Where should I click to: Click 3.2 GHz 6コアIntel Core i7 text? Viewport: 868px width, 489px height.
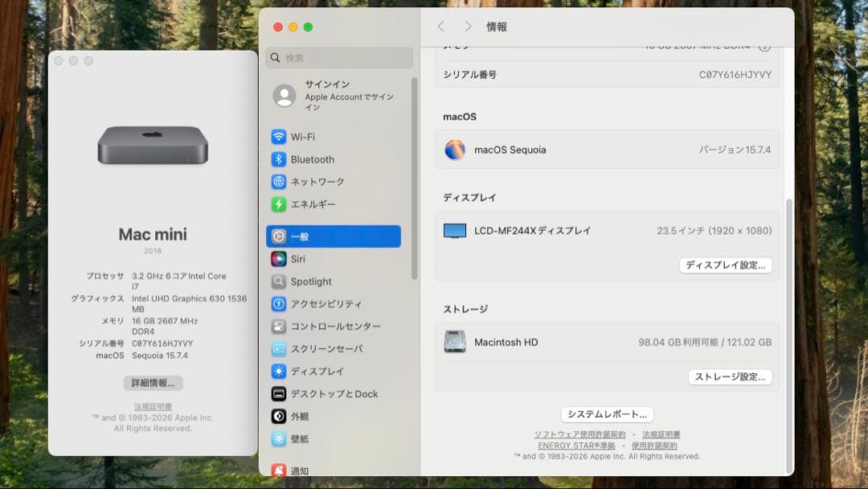click(x=178, y=281)
